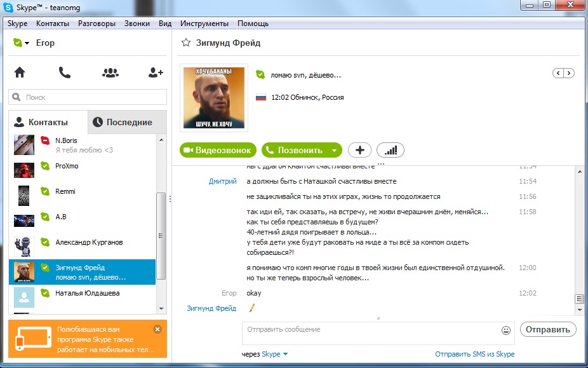Viewport: 588px width, 368px height.
Task: Open the Помощь menu
Action: tap(253, 24)
